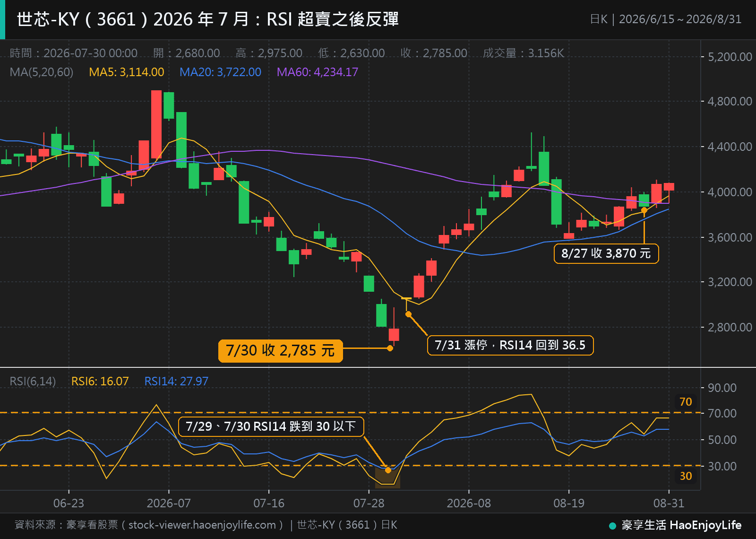756x539 pixels.
Task: Click the RSI14: 27.97 legend value
Action: [176, 381]
